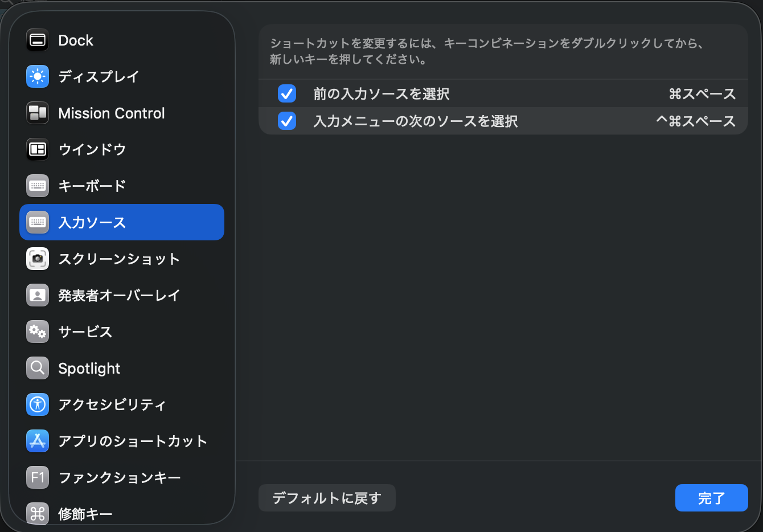
Task: Uncheck 入力メニューの次のソースを選択
Action: (x=287, y=121)
